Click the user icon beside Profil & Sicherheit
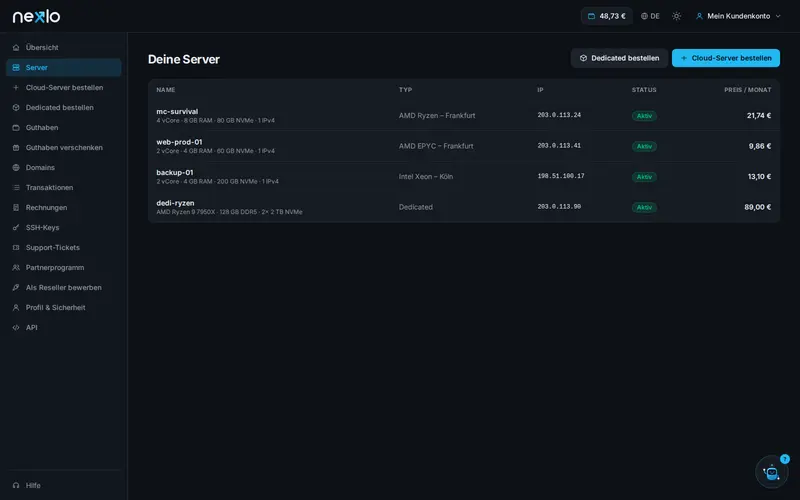 click(16, 308)
